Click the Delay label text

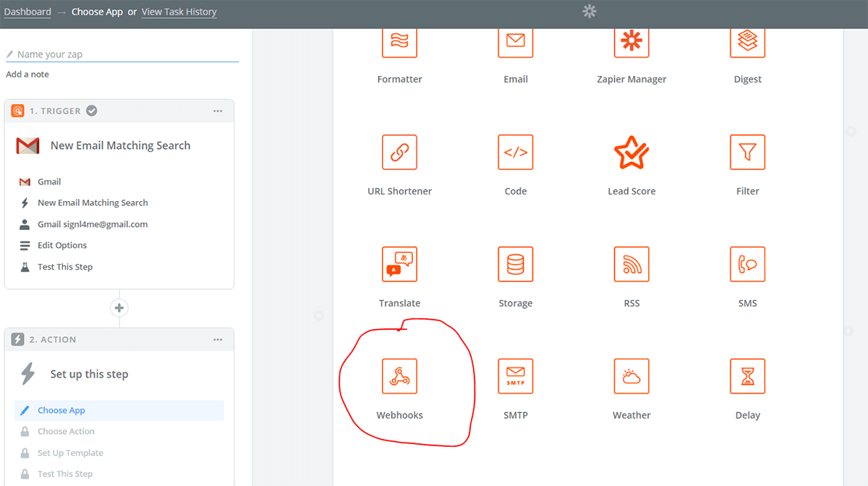point(748,415)
